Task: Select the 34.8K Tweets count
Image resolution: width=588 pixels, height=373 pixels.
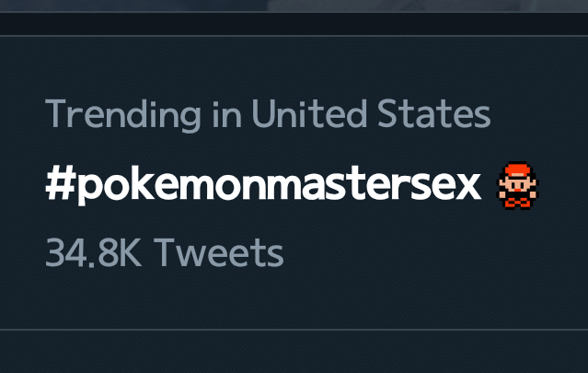Action: pos(164,251)
